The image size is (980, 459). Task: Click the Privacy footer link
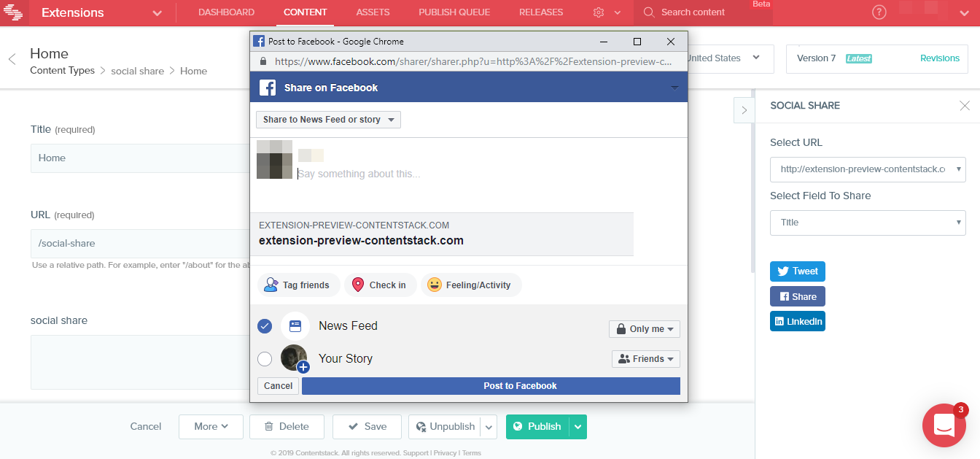[445, 453]
